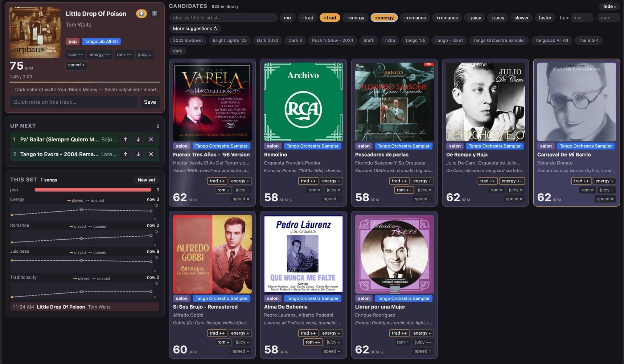Screen dimensions: 624x364
Task: Click the down-arrow vote icon for Little Drop Of Poison
Action: pos(155,13)
